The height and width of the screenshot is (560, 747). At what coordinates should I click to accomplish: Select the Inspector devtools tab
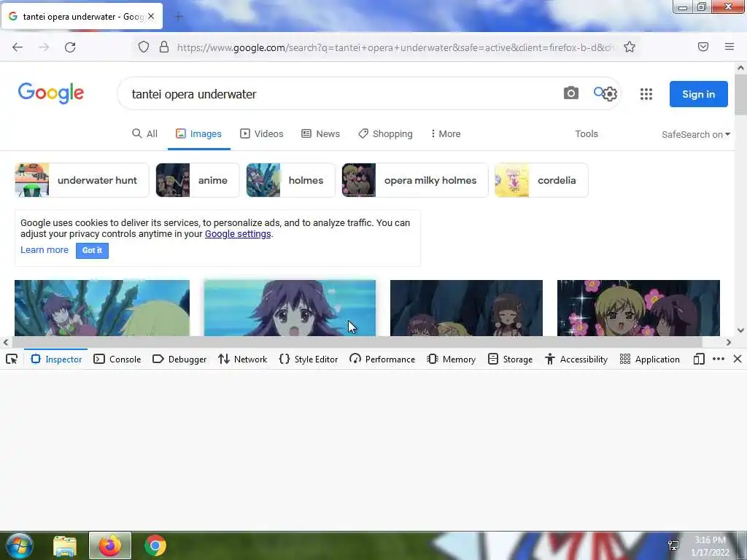[x=56, y=359]
